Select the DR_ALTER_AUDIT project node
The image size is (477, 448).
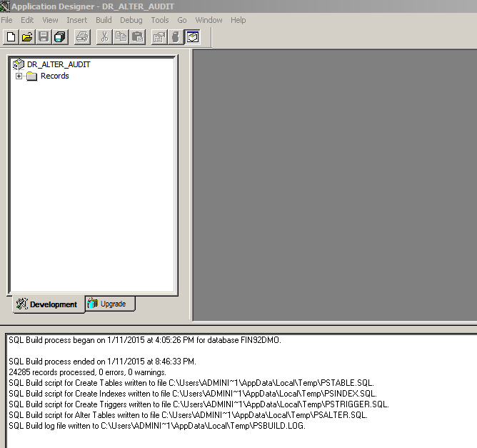59,64
